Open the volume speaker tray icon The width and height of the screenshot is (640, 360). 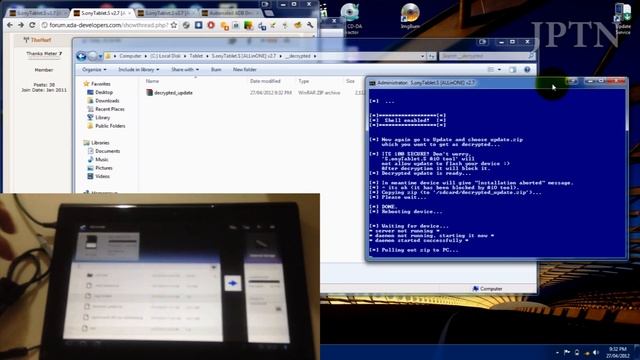click(x=596, y=352)
